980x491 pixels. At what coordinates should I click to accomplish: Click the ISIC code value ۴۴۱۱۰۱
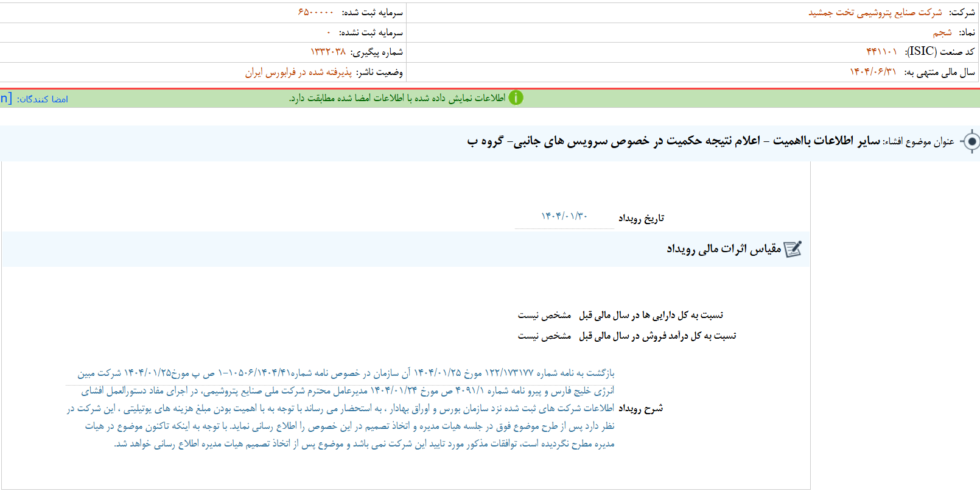click(x=881, y=52)
